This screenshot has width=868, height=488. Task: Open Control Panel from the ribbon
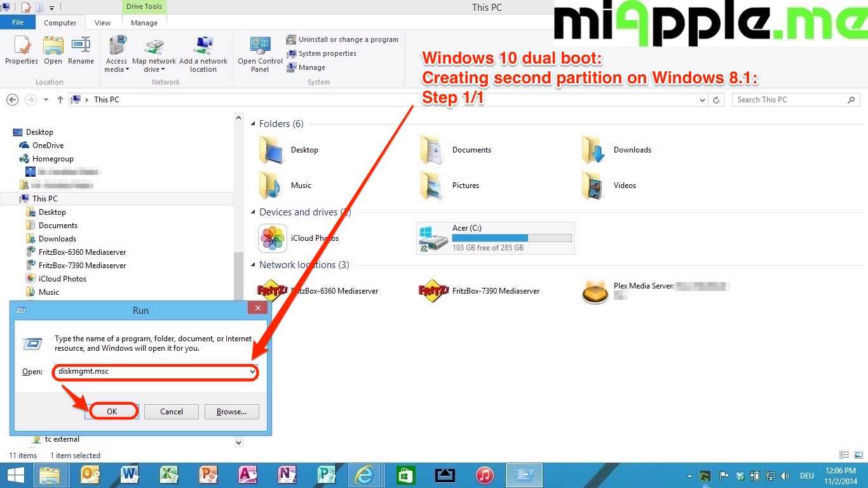click(260, 54)
